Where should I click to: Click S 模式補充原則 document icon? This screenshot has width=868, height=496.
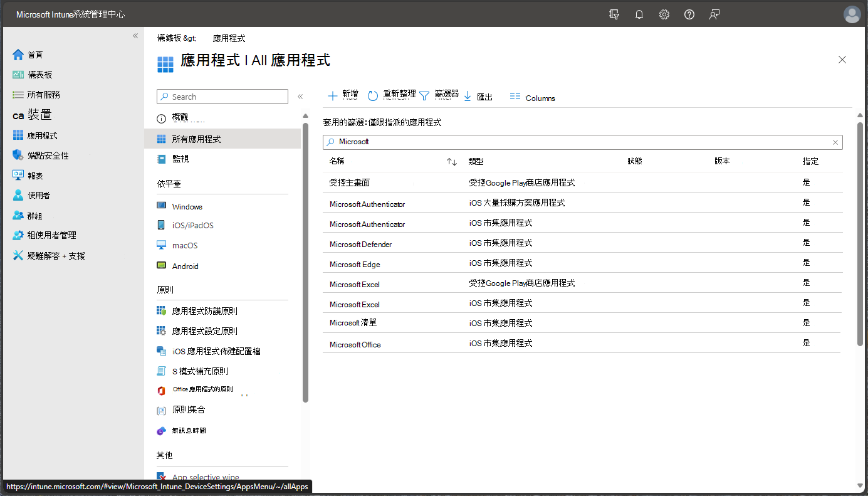pos(161,371)
